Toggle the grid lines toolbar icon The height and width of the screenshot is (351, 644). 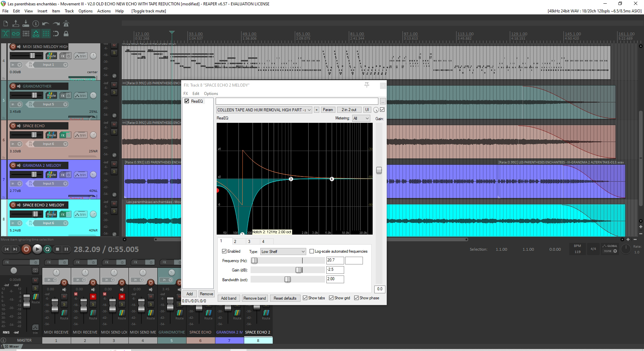tap(46, 34)
